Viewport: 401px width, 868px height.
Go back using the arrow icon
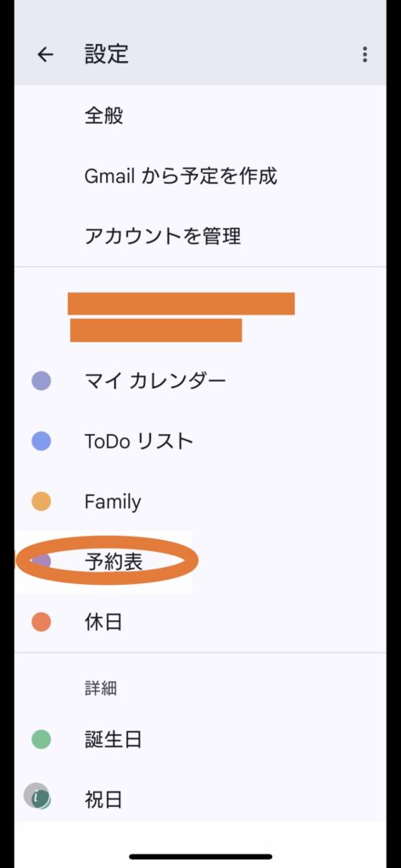pos(45,54)
